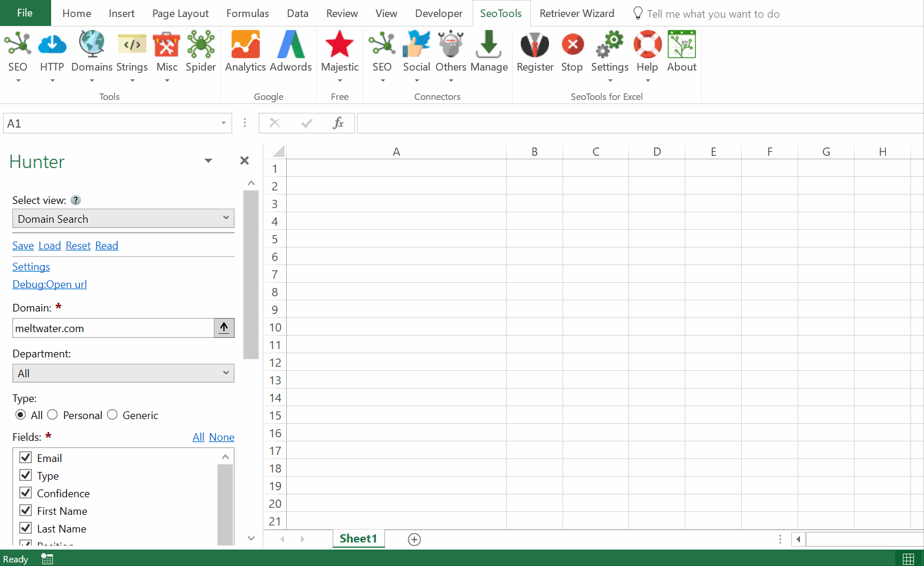924x566 pixels.
Task: Click the Save link in Hunter pane
Action: (23, 246)
